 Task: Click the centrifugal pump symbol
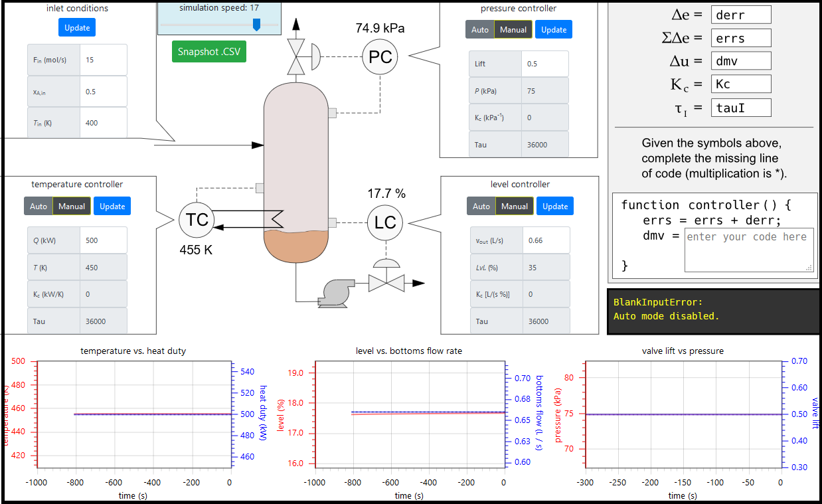tap(337, 292)
